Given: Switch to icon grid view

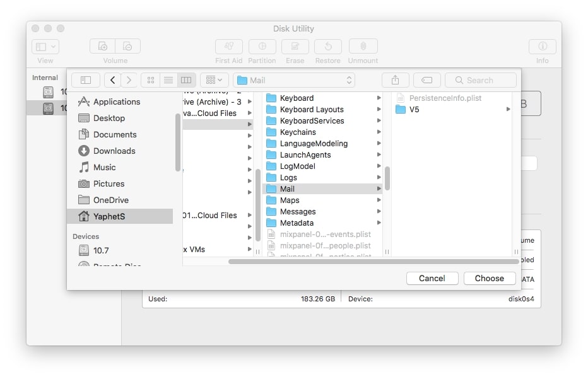Looking at the screenshot, I should 150,80.
